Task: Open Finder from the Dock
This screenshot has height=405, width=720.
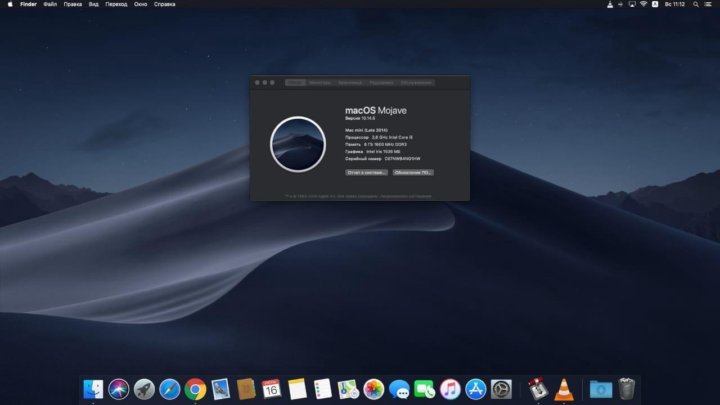Action: pyautogui.click(x=93, y=389)
